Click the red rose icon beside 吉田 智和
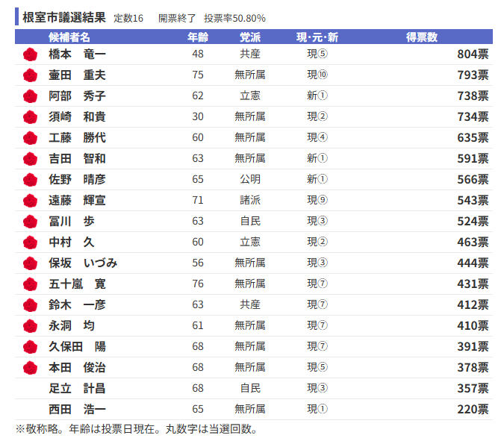 [30, 159]
